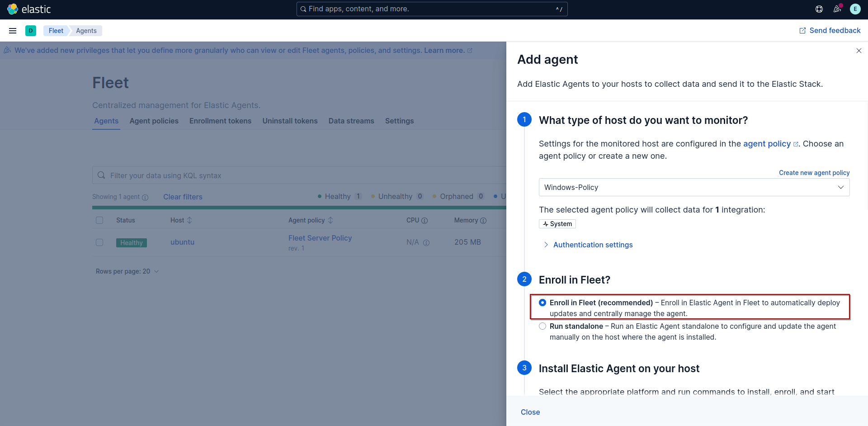Close the Add agent flyout with X
Image resolution: width=868 pixels, height=426 pixels.
[x=859, y=51]
